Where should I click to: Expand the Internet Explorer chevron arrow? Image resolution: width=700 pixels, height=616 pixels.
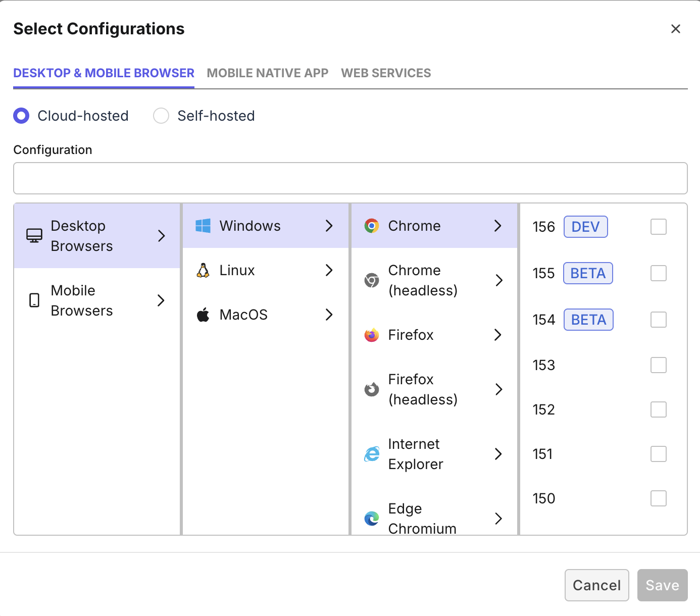point(498,454)
